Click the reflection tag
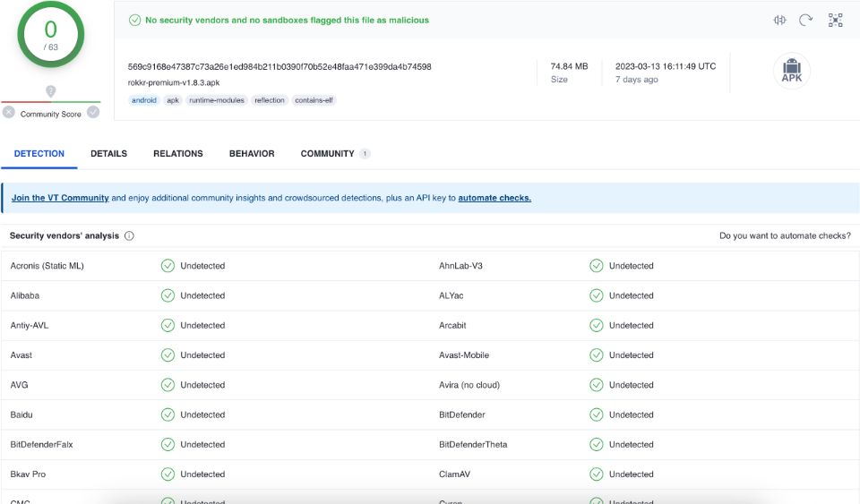The image size is (860, 504). point(270,100)
